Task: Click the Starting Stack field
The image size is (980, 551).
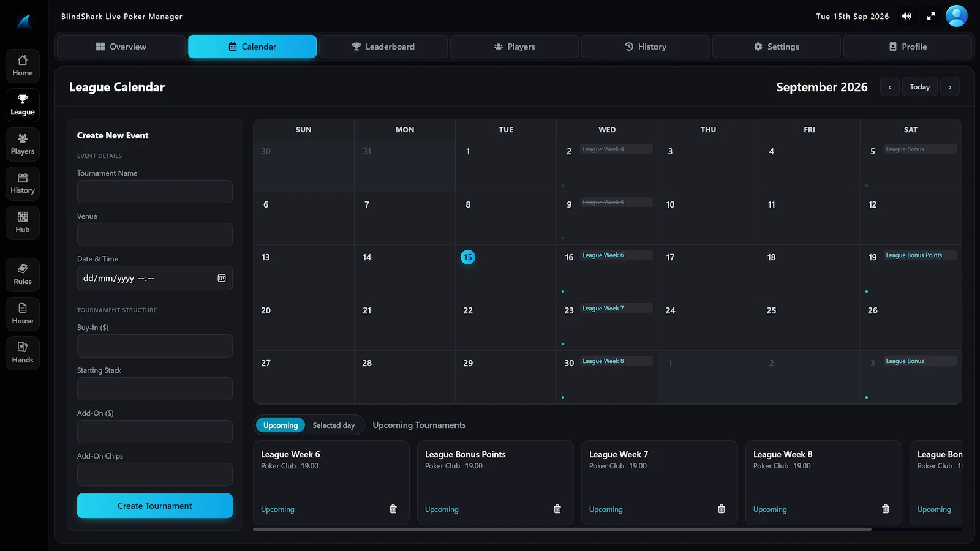Action: [x=155, y=389]
